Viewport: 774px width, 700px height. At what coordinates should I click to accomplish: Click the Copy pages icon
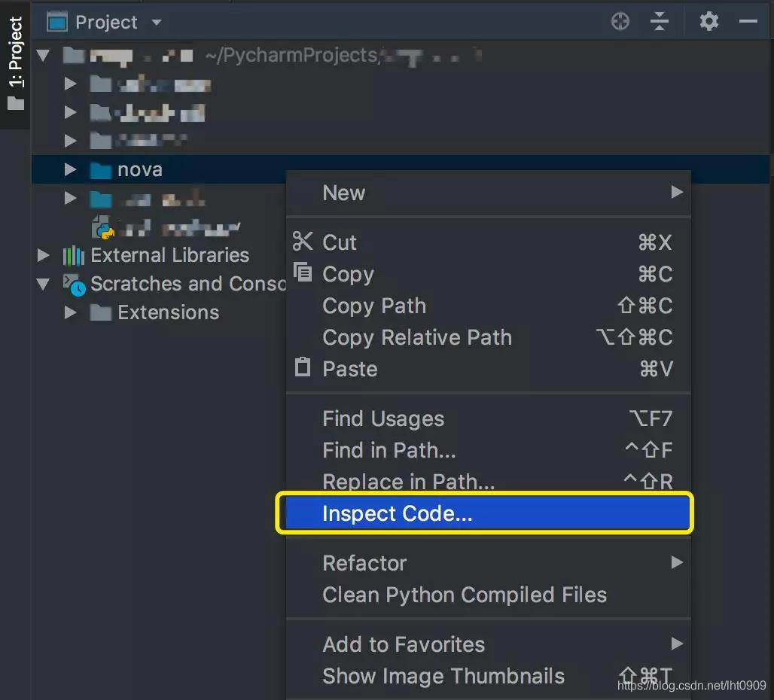[303, 272]
